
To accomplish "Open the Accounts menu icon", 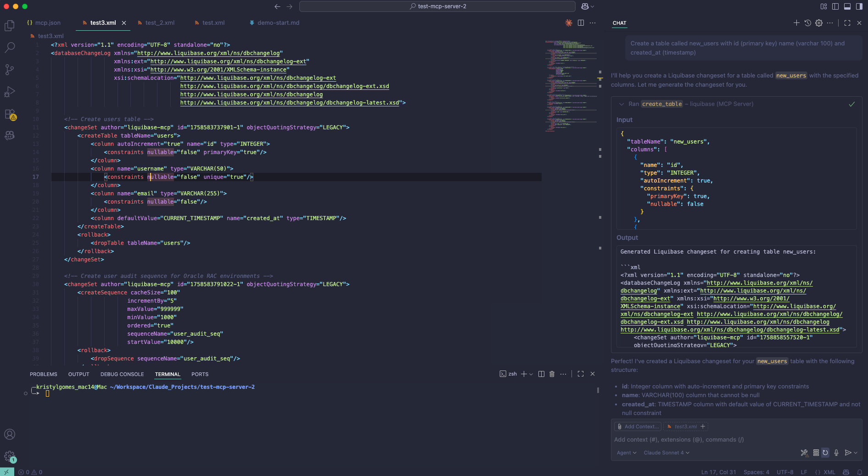I will (10, 434).
